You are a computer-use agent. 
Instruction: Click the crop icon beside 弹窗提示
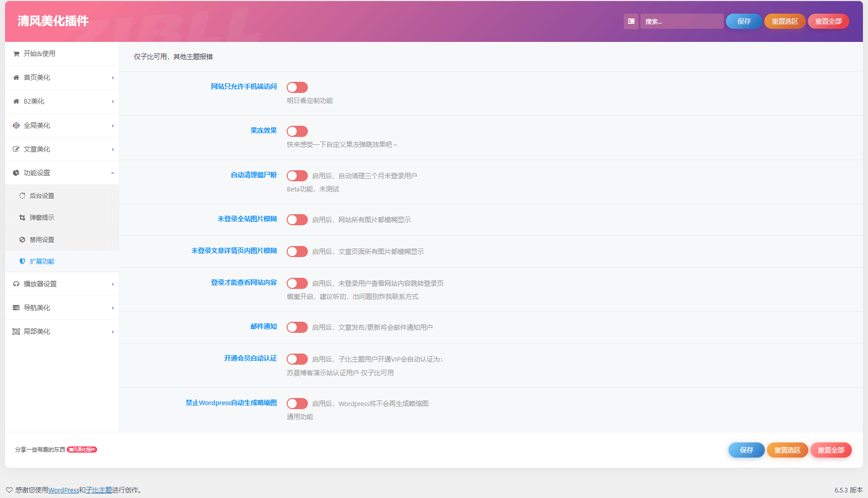pyautogui.click(x=22, y=218)
